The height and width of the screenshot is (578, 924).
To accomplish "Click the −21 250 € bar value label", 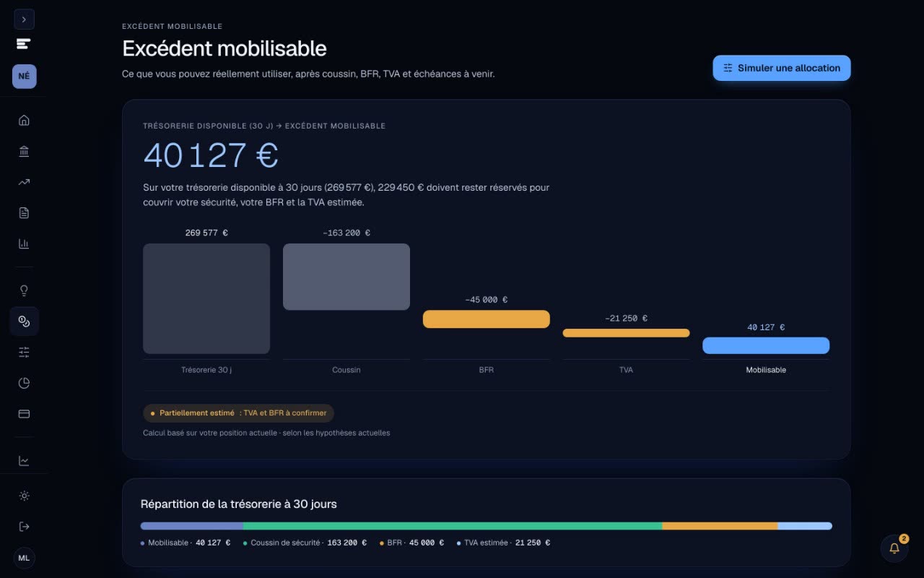I will click(x=626, y=318).
